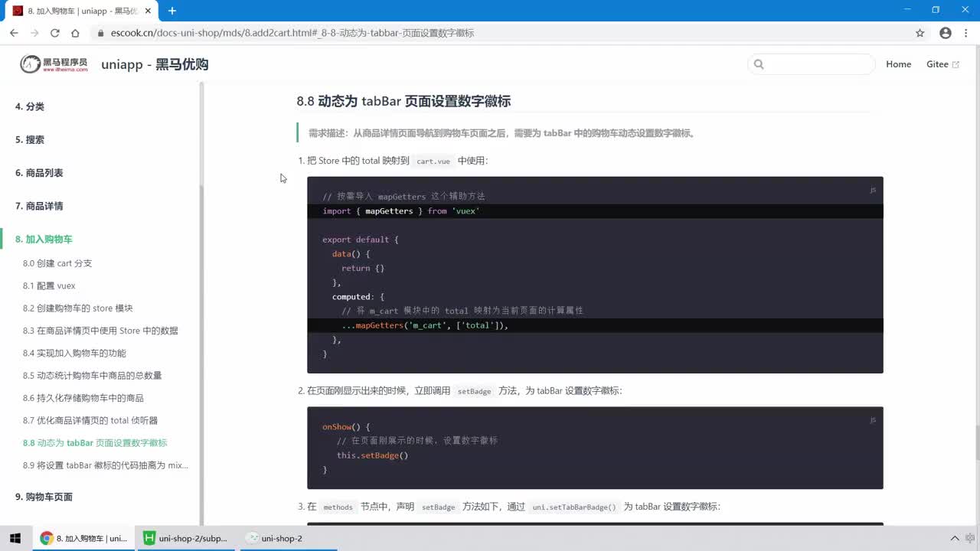The height and width of the screenshot is (551, 980).
Task: Go to 8.1 配置 vuex
Action: (x=49, y=285)
